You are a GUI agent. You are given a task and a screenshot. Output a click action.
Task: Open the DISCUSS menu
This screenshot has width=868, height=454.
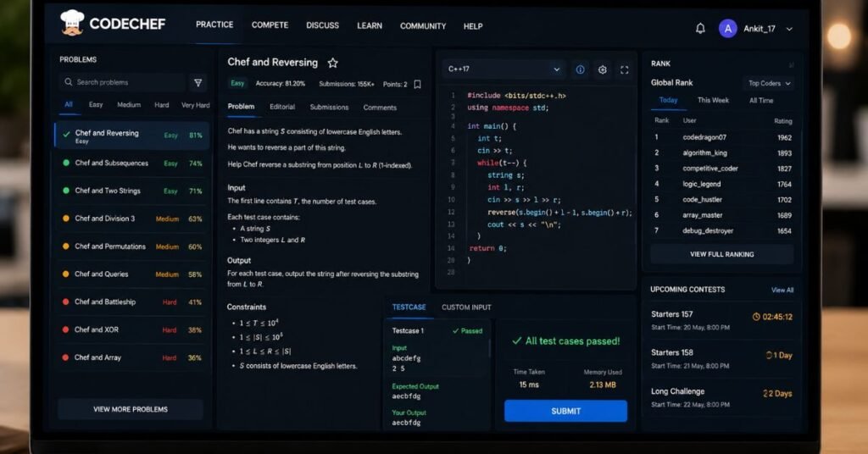(x=322, y=25)
